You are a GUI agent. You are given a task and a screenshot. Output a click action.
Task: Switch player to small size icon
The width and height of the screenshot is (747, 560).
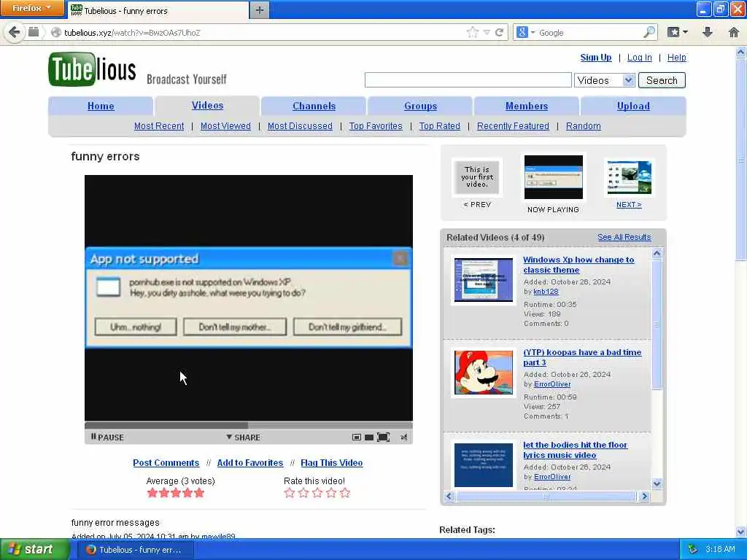(356, 437)
